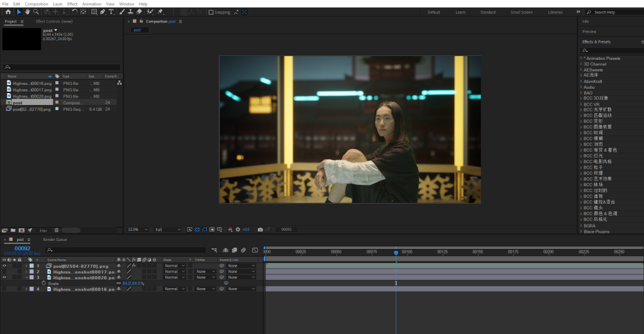Select the Brush tool
Viewport: 644px width, 334px height.
point(122,12)
